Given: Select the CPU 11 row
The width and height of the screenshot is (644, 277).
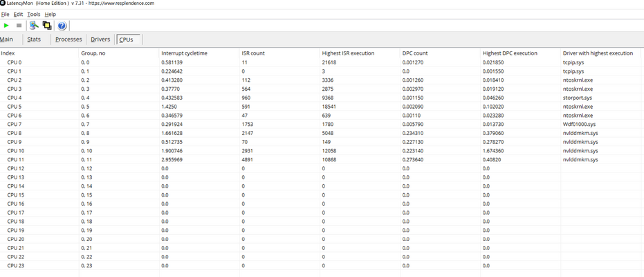Looking at the screenshot, I should [320, 159].
